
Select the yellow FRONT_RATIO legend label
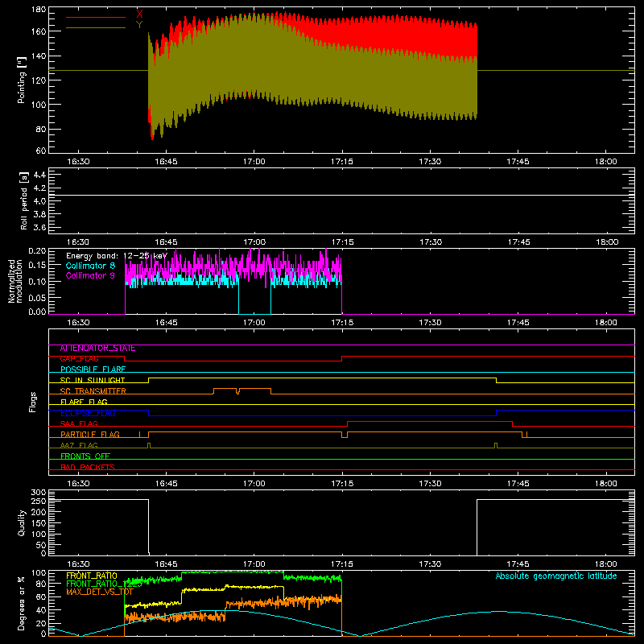point(92,576)
